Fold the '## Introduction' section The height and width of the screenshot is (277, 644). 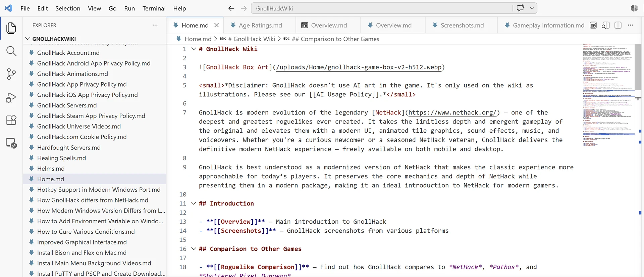click(194, 203)
